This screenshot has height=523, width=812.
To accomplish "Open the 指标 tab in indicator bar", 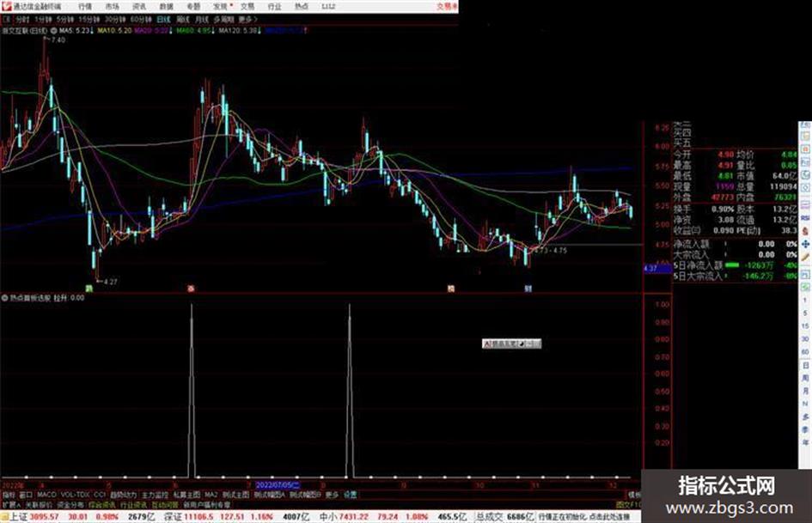I will click(x=9, y=495).
